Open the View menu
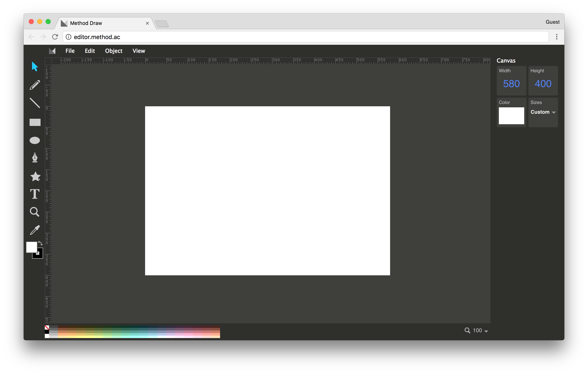 pyautogui.click(x=139, y=51)
